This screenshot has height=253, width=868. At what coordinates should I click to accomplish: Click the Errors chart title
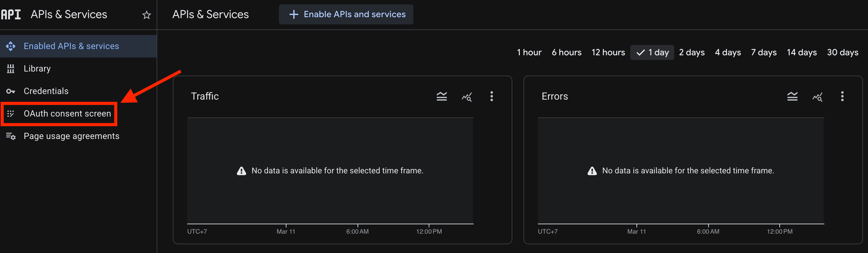click(555, 97)
